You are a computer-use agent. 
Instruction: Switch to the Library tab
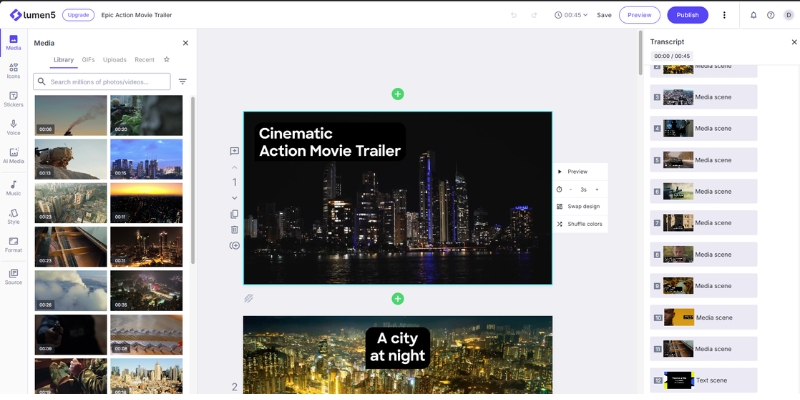pyautogui.click(x=64, y=60)
